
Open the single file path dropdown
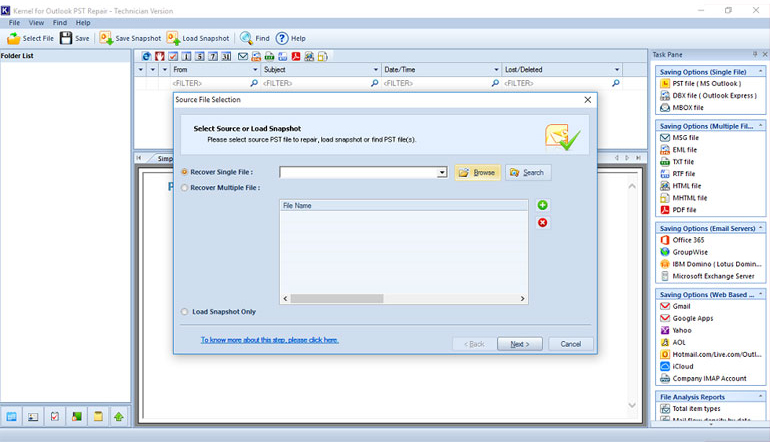tap(442, 172)
